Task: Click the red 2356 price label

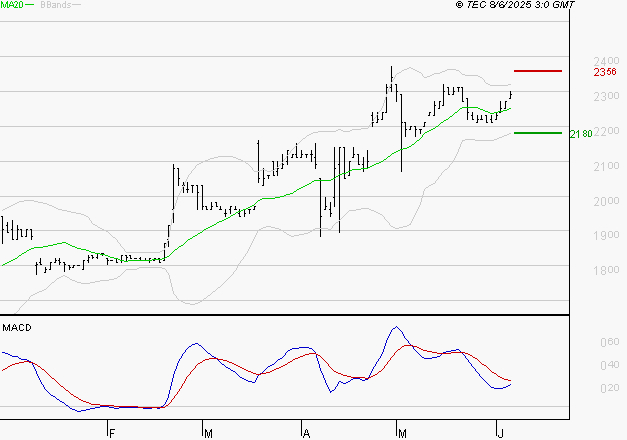Action: (604, 72)
